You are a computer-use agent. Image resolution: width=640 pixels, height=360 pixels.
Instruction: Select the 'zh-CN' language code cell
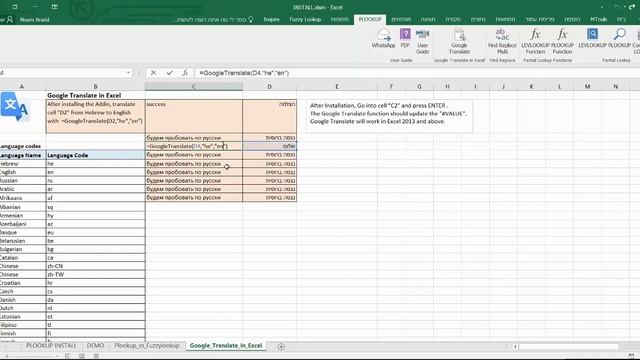click(x=96, y=266)
